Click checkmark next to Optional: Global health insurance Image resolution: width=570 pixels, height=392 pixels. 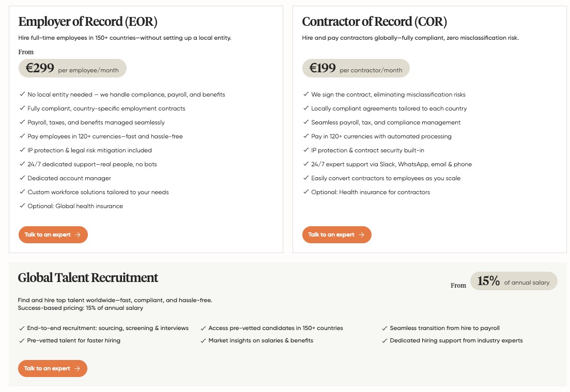(22, 206)
